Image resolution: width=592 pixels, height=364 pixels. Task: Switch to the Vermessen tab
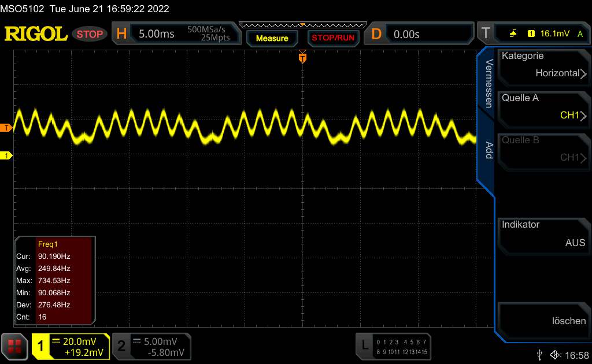click(x=488, y=83)
